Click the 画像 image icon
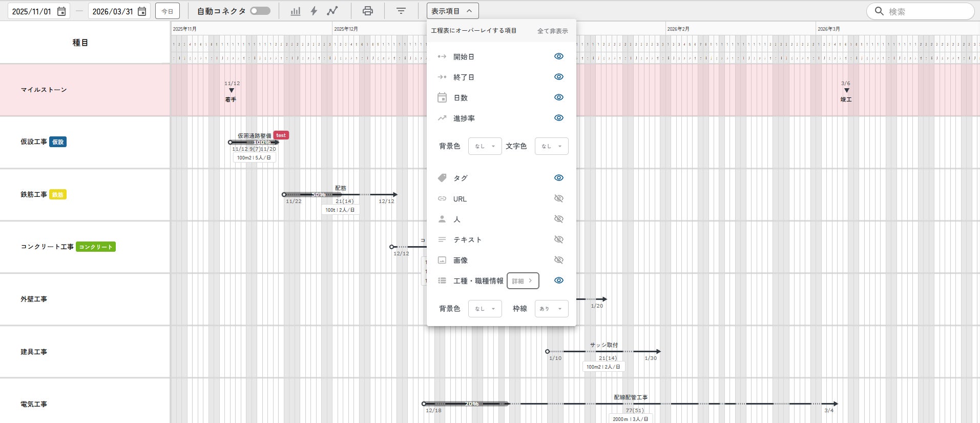 tap(442, 260)
